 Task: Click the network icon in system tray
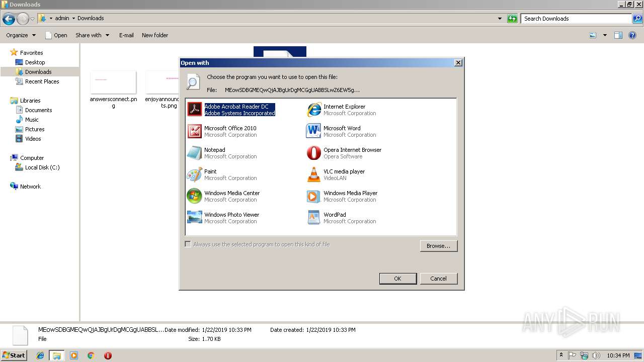(584, 355)
